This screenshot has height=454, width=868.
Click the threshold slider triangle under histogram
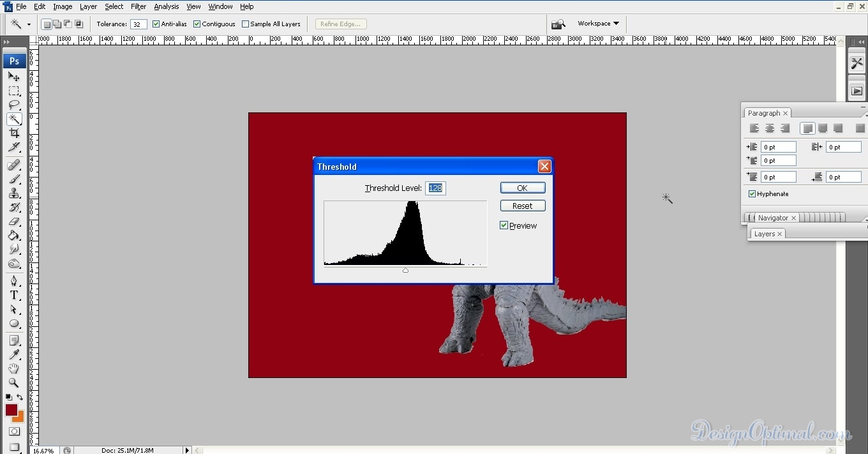coord(405,270)
